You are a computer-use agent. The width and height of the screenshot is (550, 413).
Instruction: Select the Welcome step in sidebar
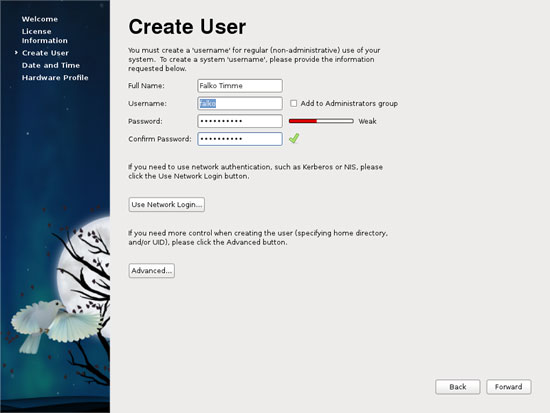pos(40,19)
